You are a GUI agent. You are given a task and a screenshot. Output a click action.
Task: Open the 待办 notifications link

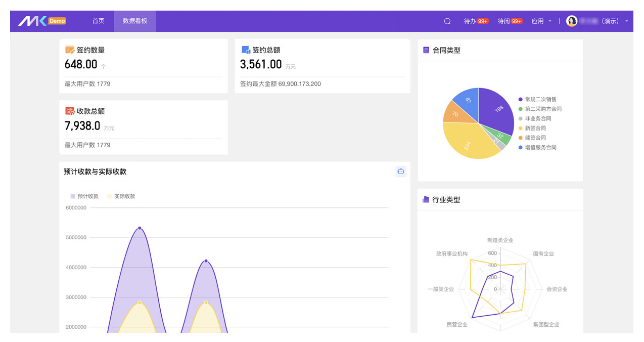(476, 21)
